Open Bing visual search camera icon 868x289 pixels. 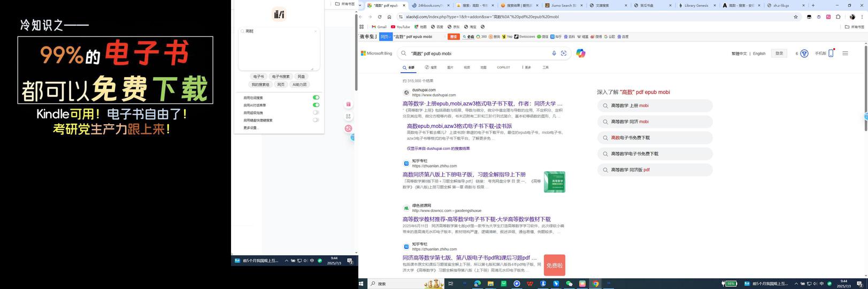tap(564, 54)
